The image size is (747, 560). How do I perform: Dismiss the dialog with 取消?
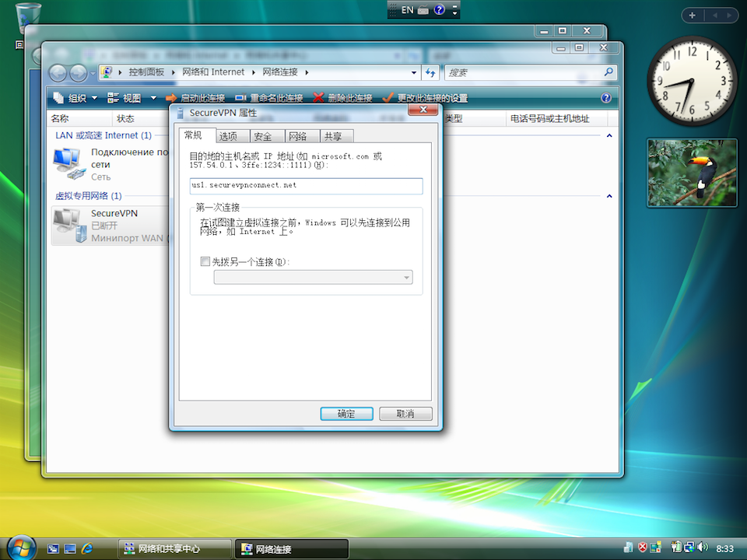[405, 414]
